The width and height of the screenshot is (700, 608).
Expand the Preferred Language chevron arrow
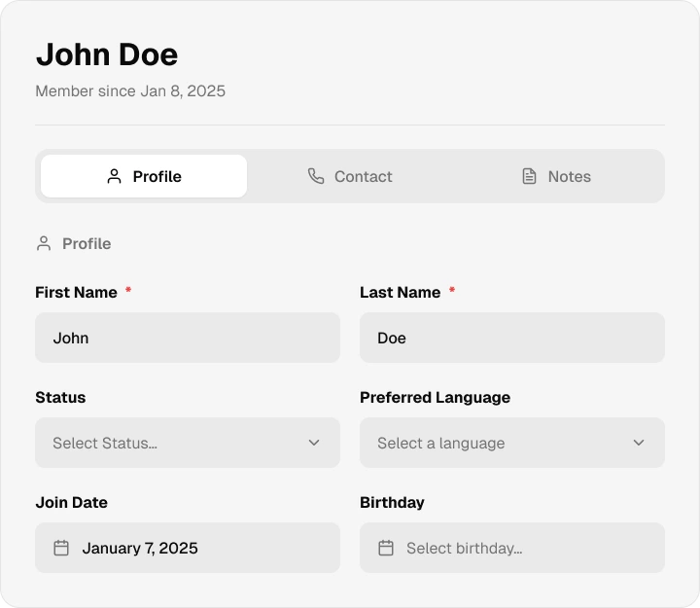point(639,443)
